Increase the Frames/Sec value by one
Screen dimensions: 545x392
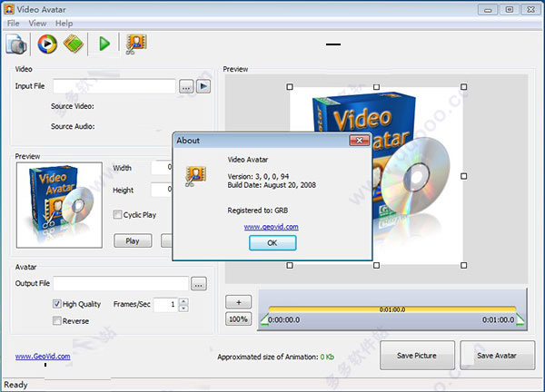tap(183, 301)
